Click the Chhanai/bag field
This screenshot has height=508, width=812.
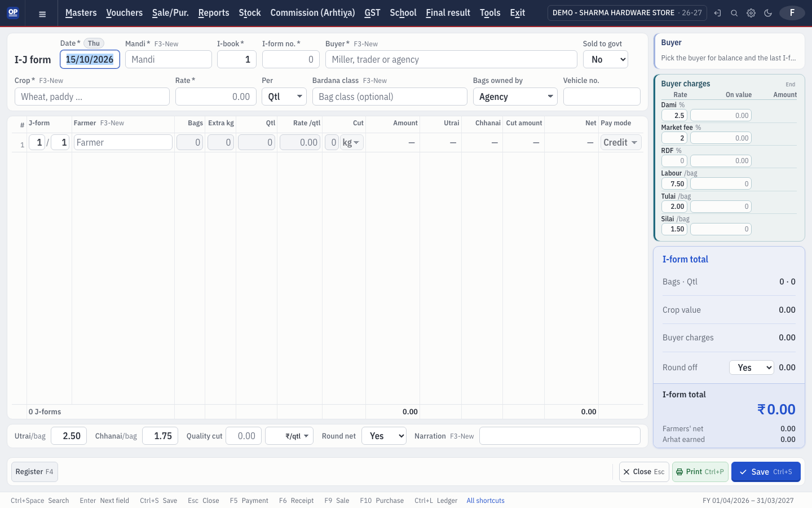click(x=160, y=436)
